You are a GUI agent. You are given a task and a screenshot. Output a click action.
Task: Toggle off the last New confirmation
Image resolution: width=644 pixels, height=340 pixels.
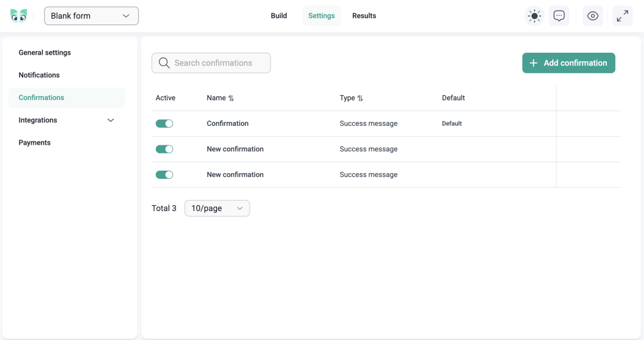pos(164,174)
